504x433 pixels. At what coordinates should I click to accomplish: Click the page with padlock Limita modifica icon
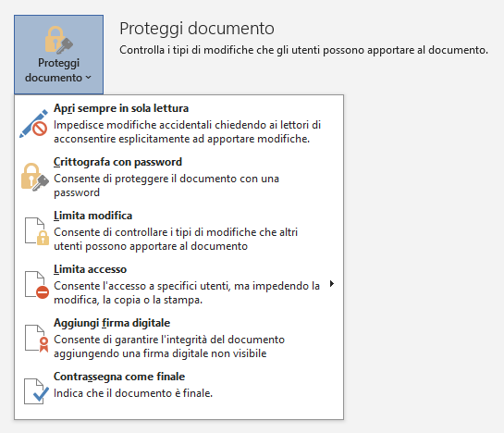[37, 231]
